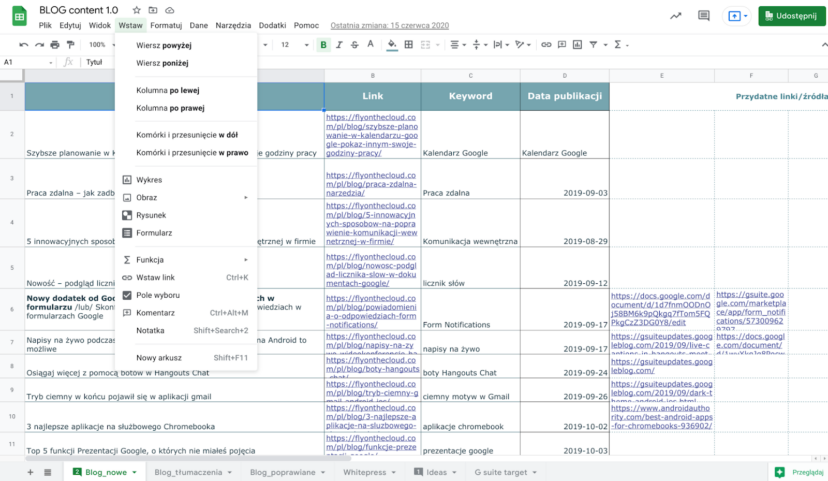Open the font size 12 dropdown
Viewport: 828px width, 481px height.
click(295, 45)
